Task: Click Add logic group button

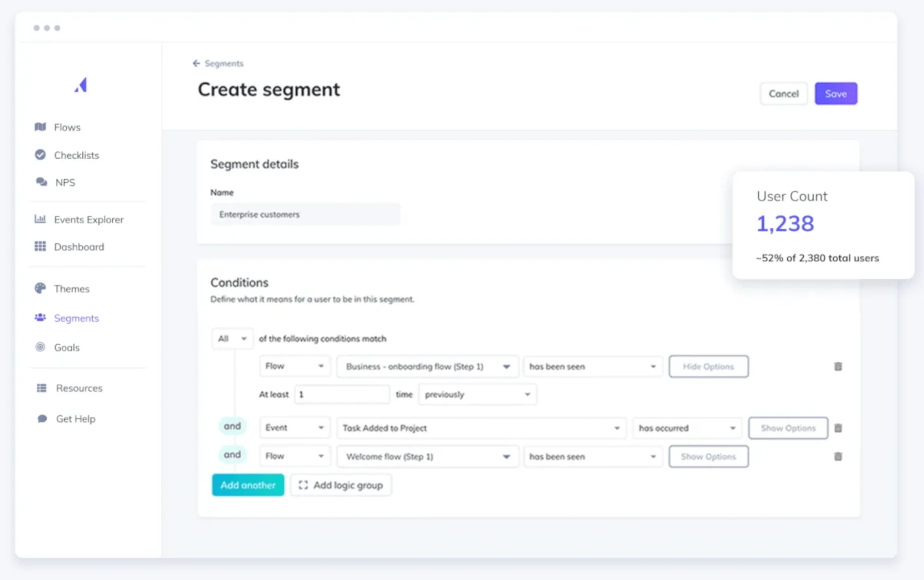Action: click(x=341, y=485)
